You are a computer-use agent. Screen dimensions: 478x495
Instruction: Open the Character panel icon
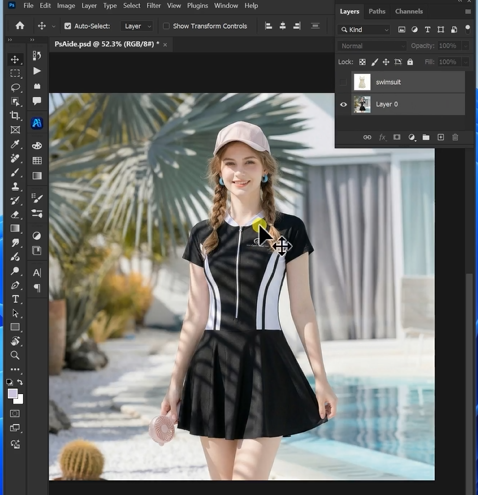coord(37,273)
